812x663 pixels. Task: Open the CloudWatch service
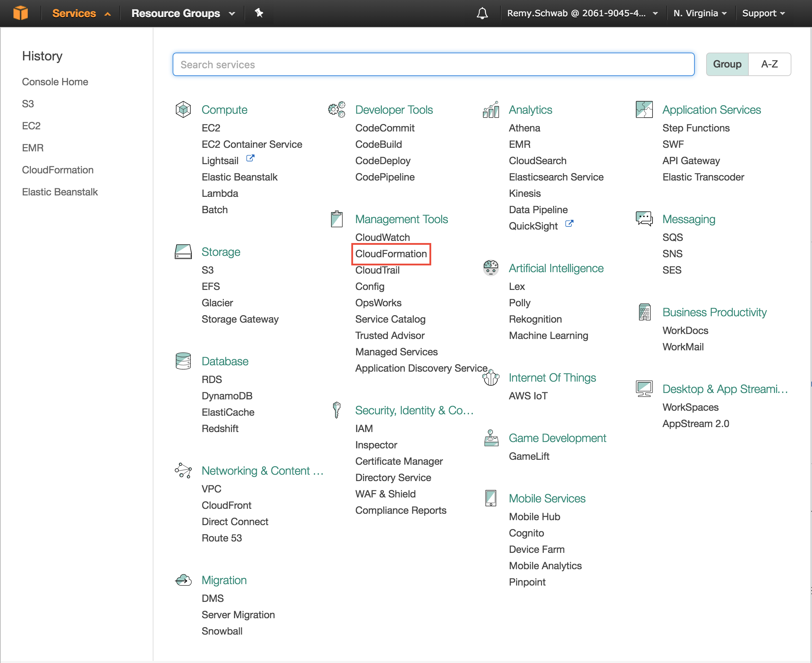pos(383,237)
